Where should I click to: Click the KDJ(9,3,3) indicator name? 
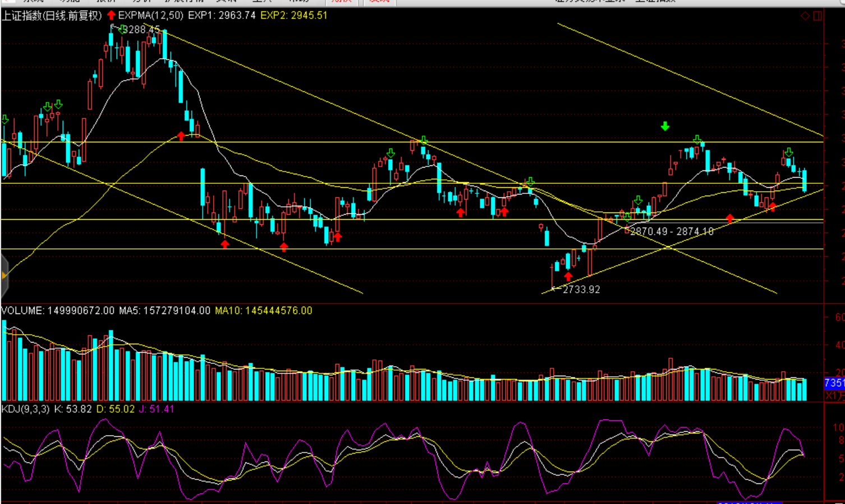pos(26,409)
